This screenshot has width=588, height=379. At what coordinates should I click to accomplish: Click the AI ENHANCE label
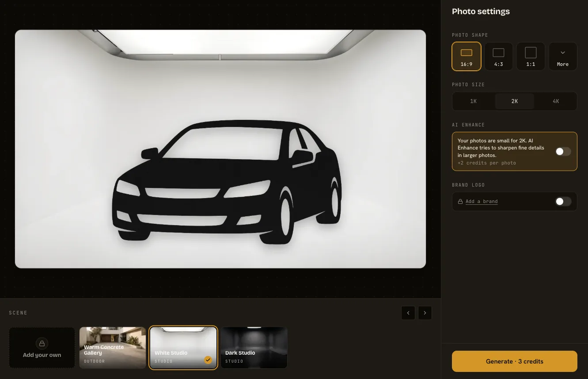coord(468,125)
